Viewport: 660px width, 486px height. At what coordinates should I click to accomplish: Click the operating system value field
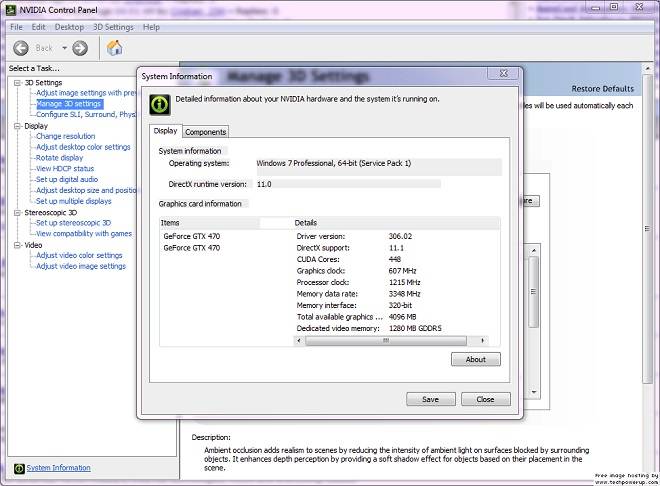tap(379, 166)
